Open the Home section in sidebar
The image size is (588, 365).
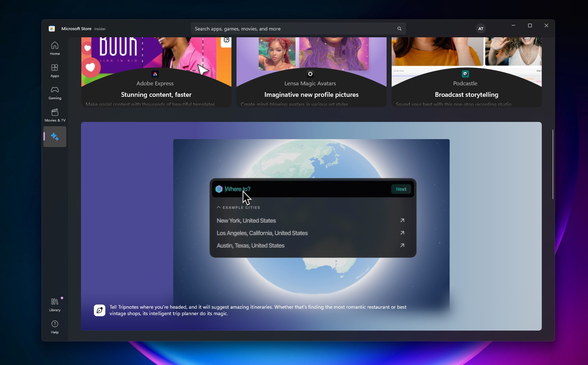point(55,48)
